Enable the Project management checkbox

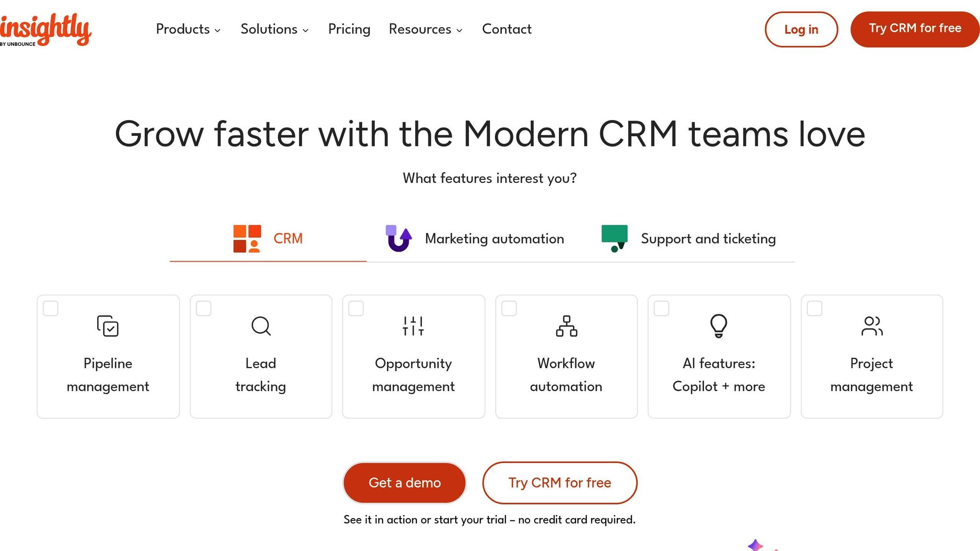(x=815, y=309)
